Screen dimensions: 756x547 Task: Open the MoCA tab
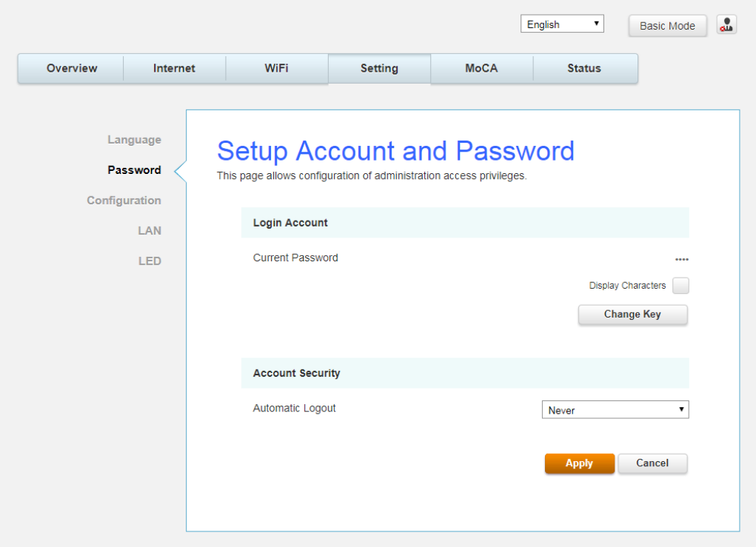pos(481,68)
